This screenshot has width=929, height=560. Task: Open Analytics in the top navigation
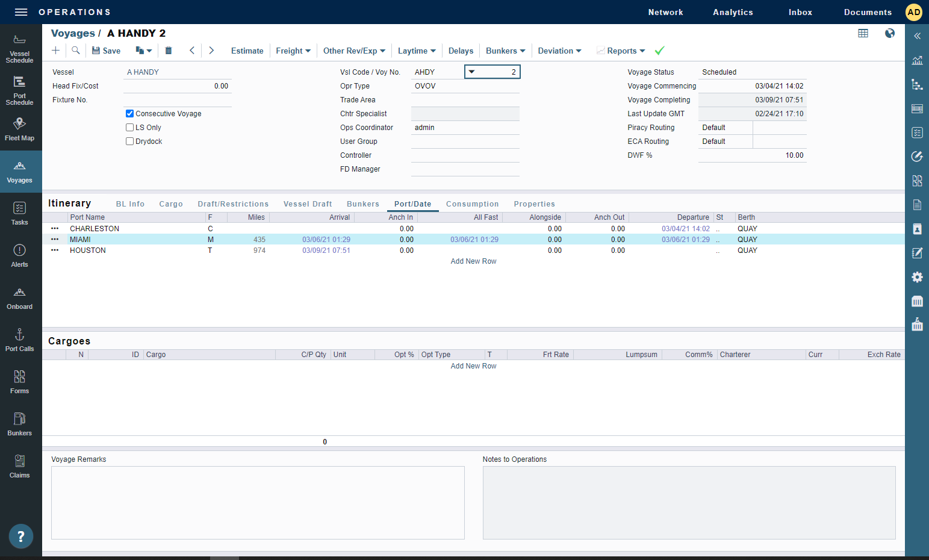point(733,12)
